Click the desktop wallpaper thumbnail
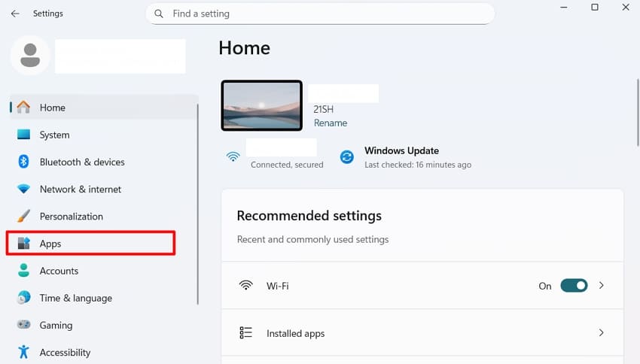640x364 pixels. (x=261, y=105)
